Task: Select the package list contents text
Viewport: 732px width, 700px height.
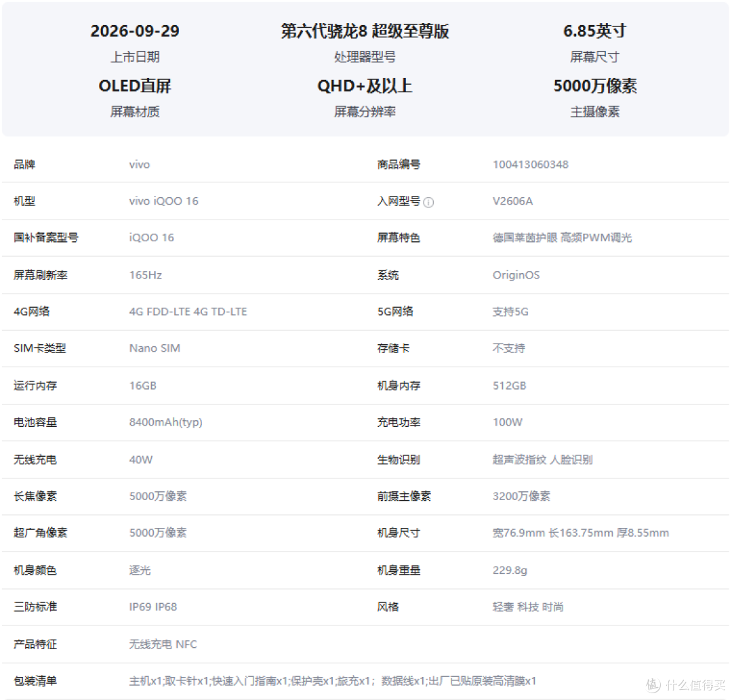Action: 332,681
